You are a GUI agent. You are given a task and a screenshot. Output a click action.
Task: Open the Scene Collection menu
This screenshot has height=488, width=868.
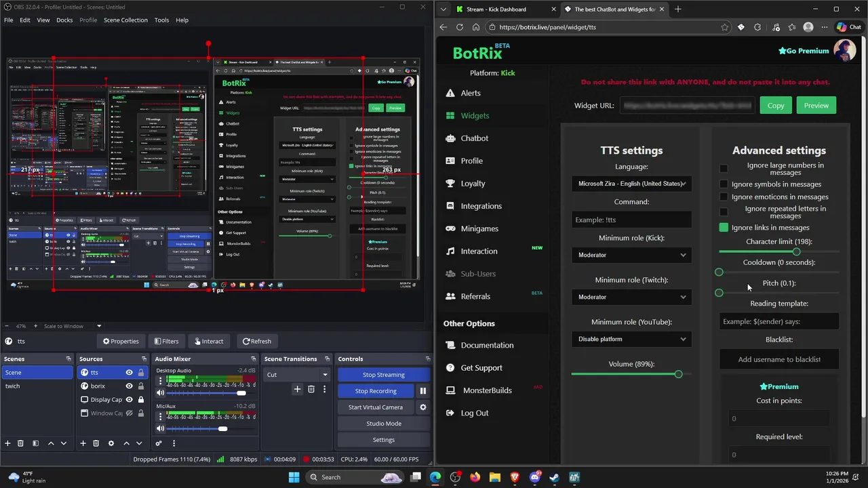click(x=125, y=20)
